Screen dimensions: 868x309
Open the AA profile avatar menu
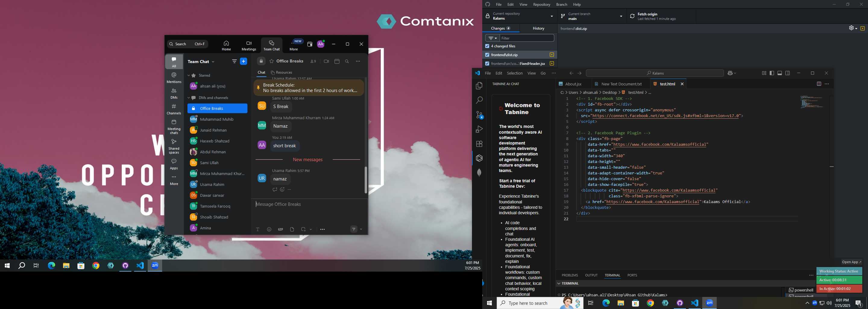[x=321, y=44]
